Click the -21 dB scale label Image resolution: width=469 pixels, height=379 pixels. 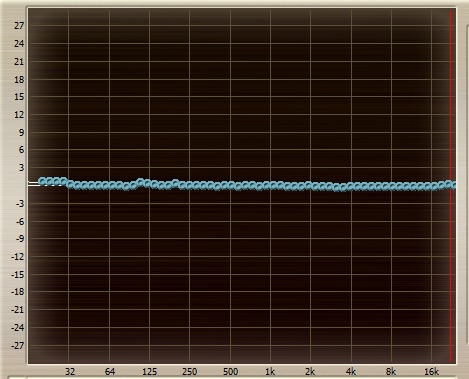point(18,310)
